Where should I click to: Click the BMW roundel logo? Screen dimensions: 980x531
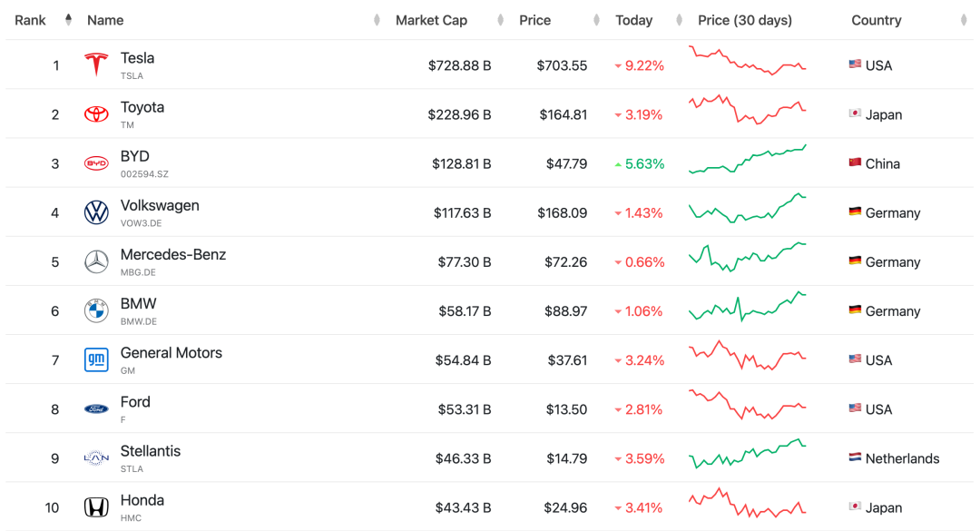tap(96, 311)
